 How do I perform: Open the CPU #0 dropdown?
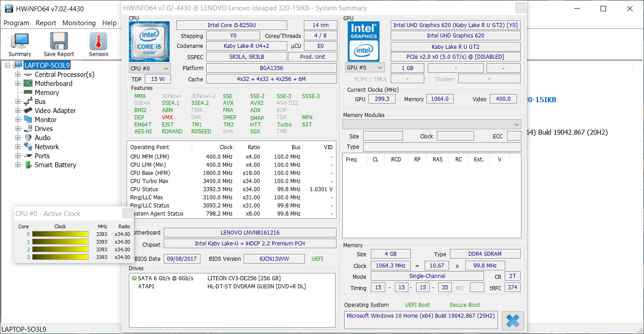[x=150, y=68]
